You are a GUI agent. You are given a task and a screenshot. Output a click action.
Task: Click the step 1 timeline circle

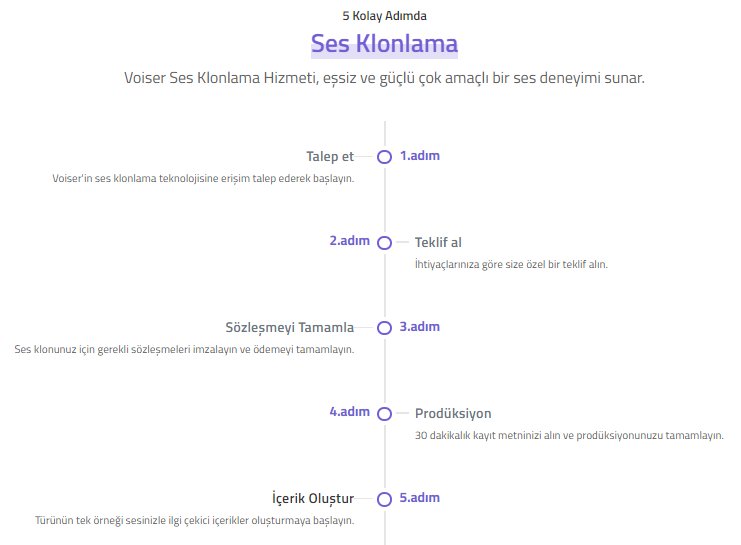point(384,157)
